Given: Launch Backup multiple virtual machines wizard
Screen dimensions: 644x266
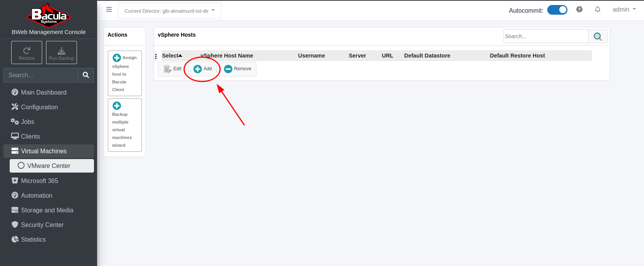Looking at the screenshot, I should 125,125.
